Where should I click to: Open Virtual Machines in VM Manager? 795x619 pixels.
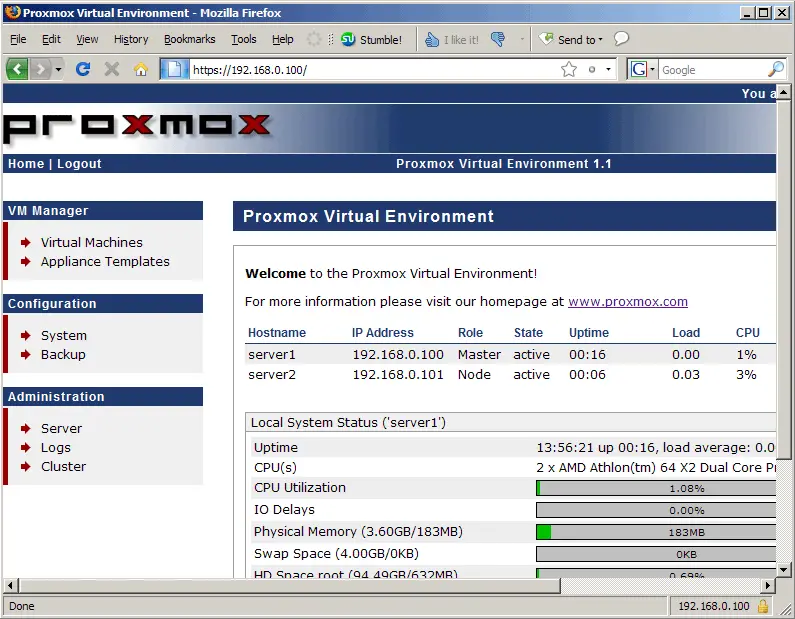pyautogui.click(x=92, y=242)
